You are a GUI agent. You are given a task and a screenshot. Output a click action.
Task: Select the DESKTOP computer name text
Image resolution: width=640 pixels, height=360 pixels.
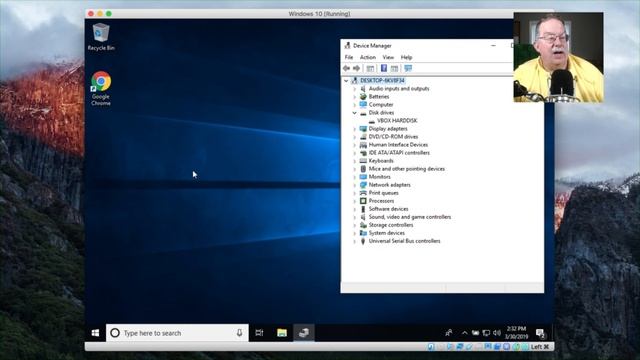pyautogui.click(x=382, y=80)
